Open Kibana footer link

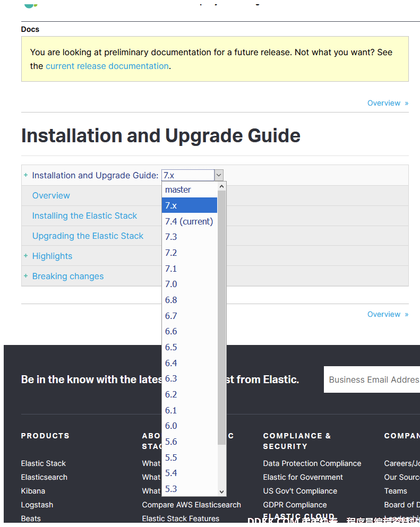click(33, 491)
